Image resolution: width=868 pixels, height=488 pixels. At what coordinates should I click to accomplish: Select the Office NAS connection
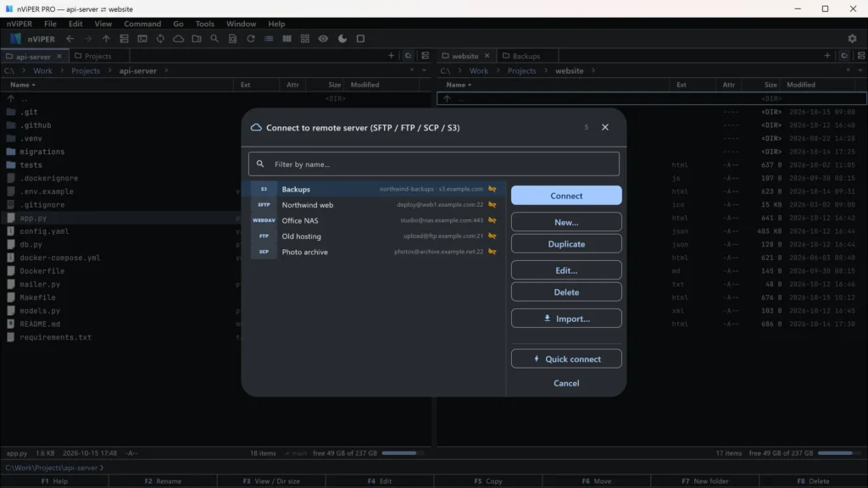(376, 220)
